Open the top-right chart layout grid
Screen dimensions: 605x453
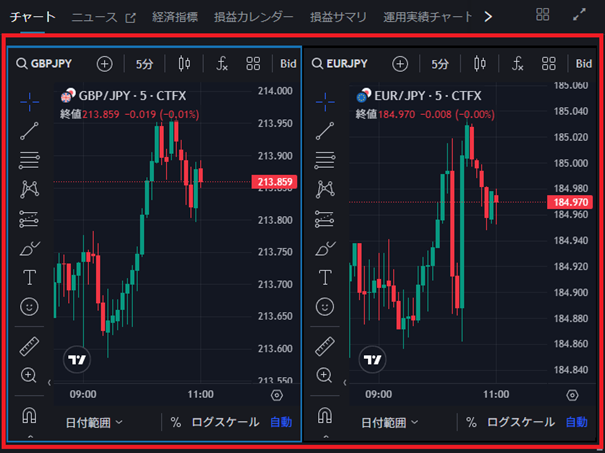542,15
